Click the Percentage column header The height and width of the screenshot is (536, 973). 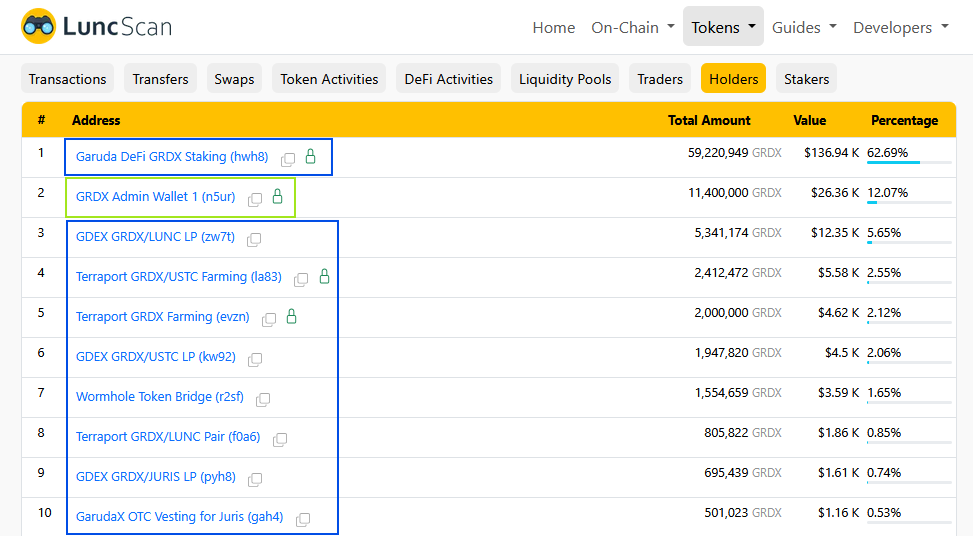tap(905, 120)
